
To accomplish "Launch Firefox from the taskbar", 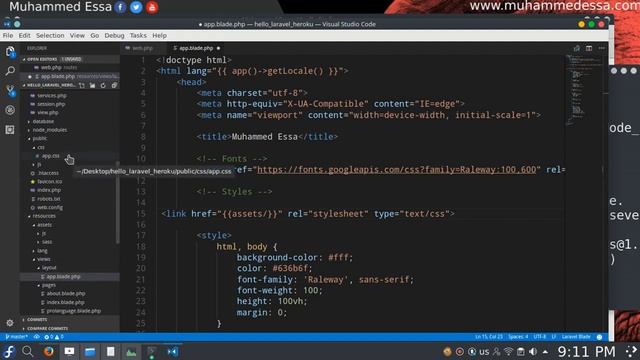I will click(49, 351).
